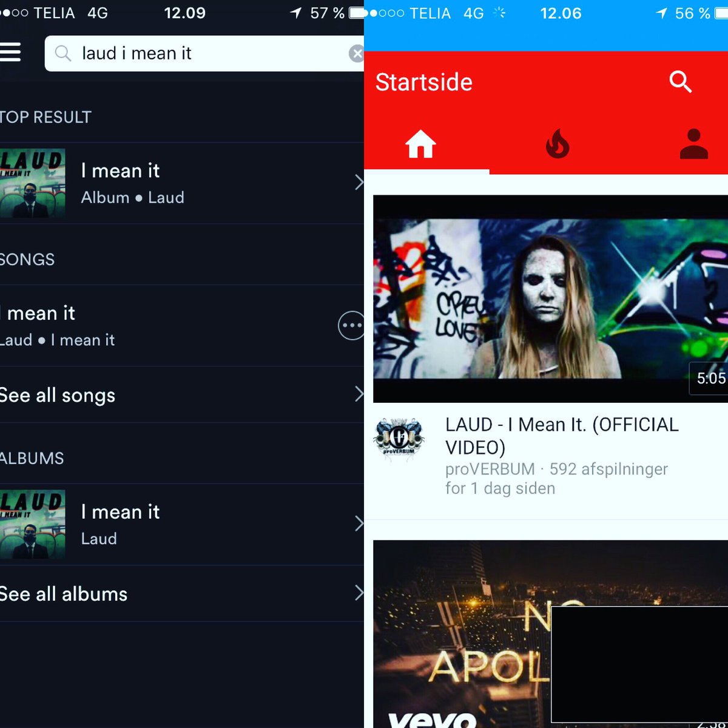Click 'proVERBUM · 592 afspilninger' text

[x=556, y=469]
